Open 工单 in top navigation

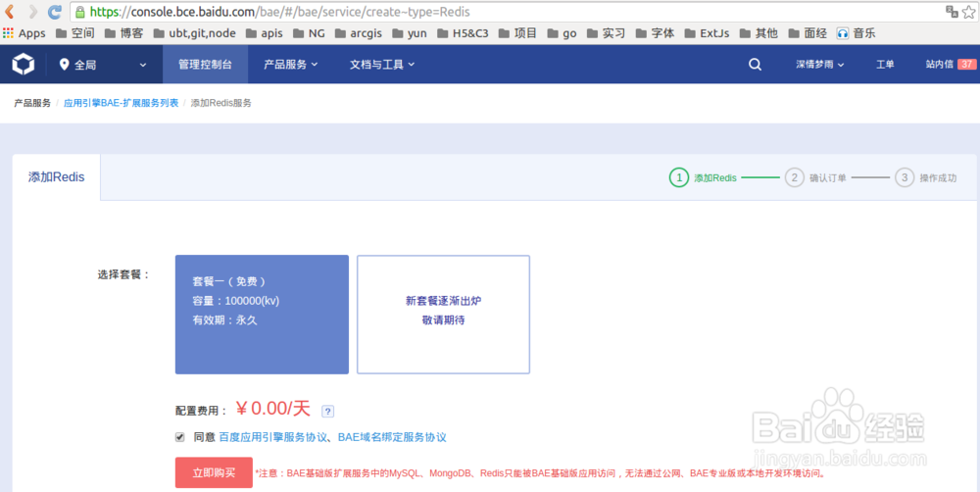tap(885, 65)
